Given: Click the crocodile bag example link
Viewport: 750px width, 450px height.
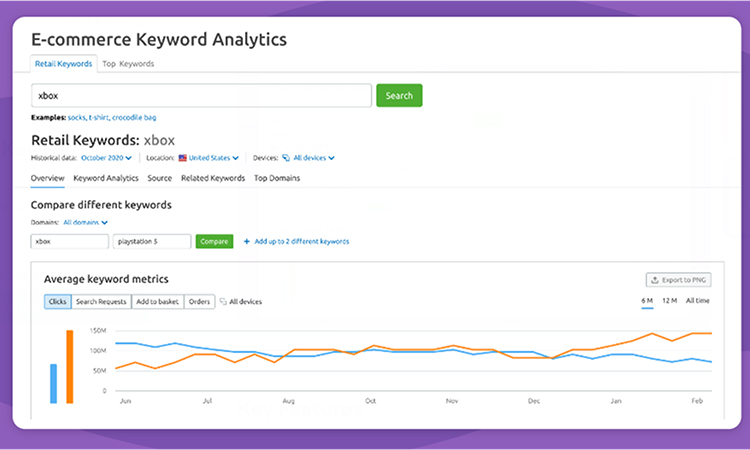Looking at the screenshot, I should point(141,117).
